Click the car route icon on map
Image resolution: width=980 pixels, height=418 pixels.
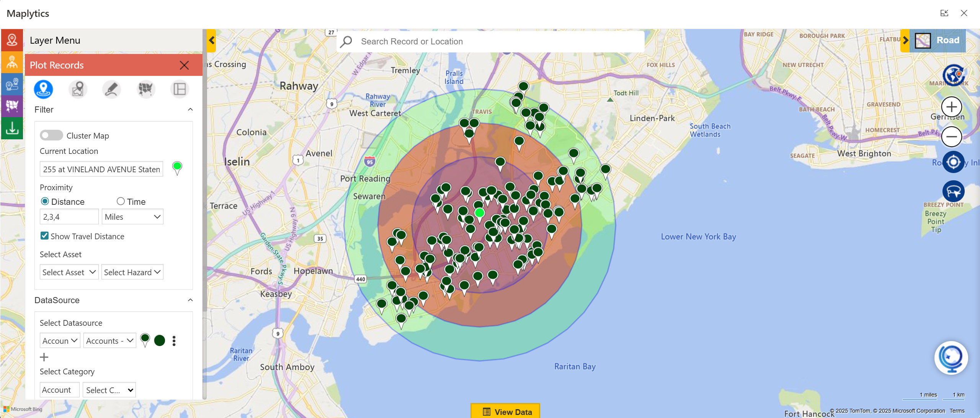(x=953, y=191)
